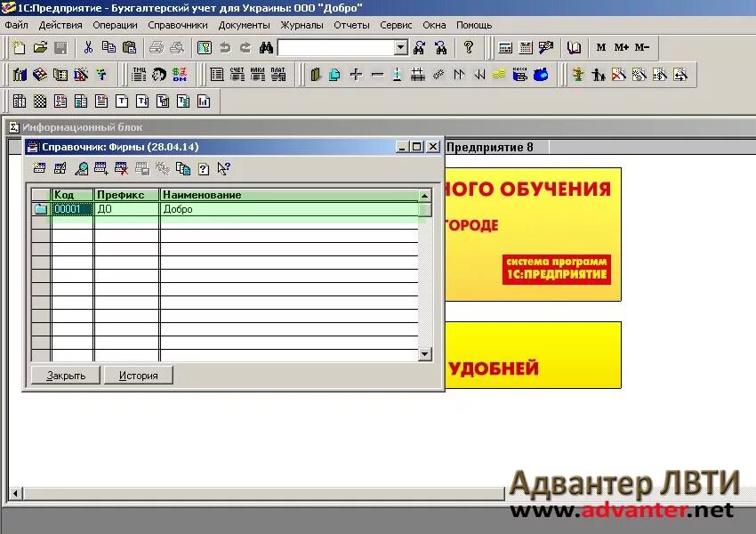The image size is (756, 534).
Task: Click horizontal scrollbar left arrow
Action: [x=15, y=493]
